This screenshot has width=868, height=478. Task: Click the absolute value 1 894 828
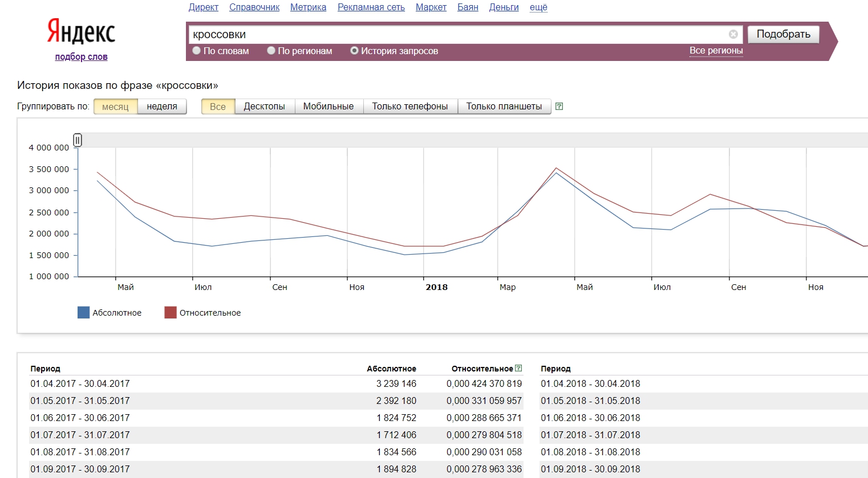click(x=396, y=469)
